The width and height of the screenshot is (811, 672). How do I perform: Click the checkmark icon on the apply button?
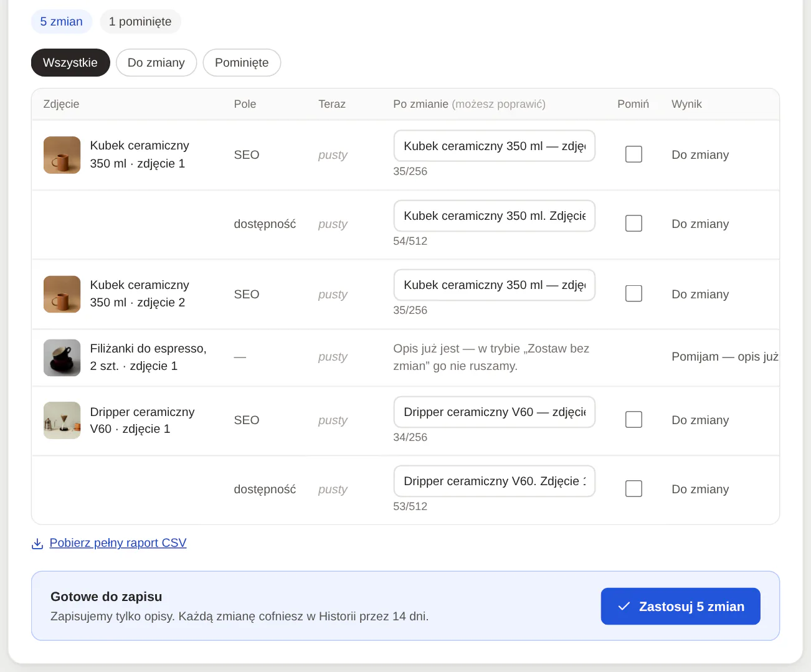[x=624, y=606]
